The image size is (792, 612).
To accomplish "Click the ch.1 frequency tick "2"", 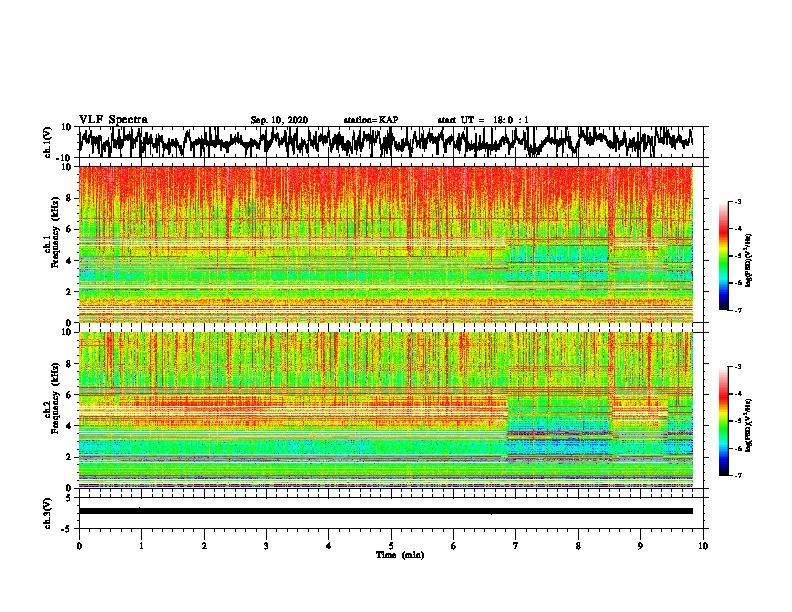I will (70, 291).
